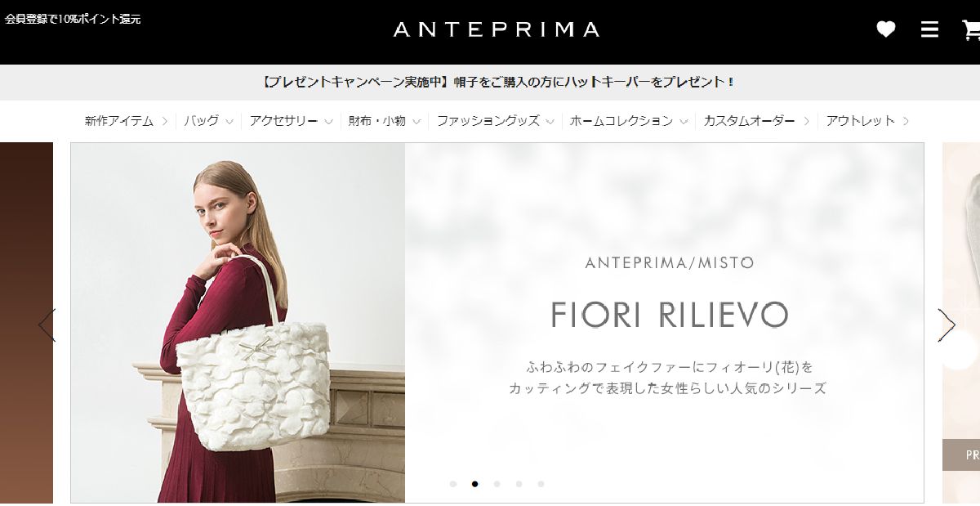This screenshot has height=506, width=980.
Task: Expand the ファッショングッズ dropdown
Action: click(496, 121)
